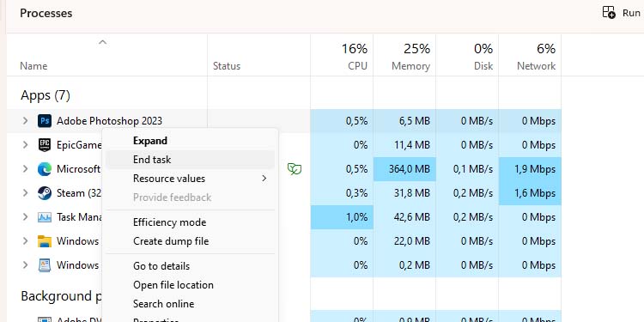
Task: Sort processes by CPU column header
Action: [x=342, y=55]
